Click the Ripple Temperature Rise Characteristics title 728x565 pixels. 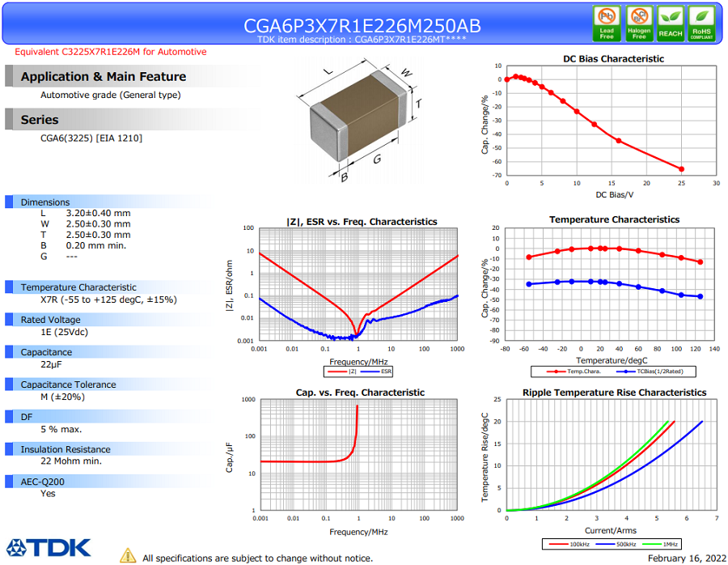(614, 393)
